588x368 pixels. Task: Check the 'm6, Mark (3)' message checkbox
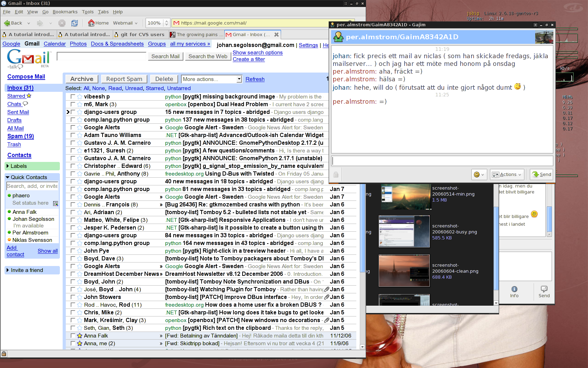pos(73,104)
